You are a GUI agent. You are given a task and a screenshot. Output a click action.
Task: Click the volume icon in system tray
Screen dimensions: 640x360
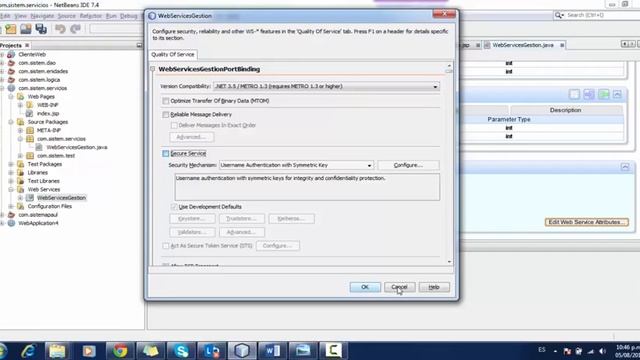[x=602, y=351]
